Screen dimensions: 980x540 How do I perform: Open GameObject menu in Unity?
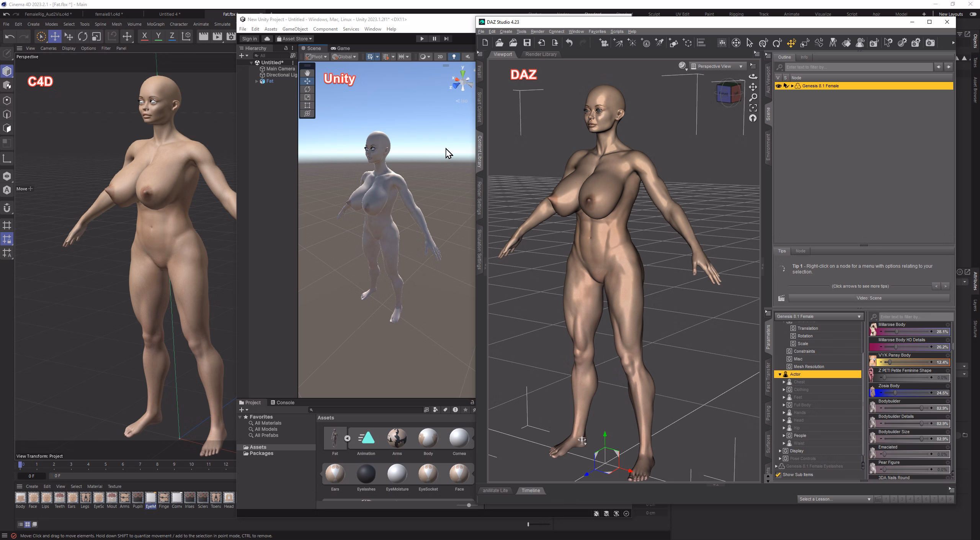pos(295,29)
